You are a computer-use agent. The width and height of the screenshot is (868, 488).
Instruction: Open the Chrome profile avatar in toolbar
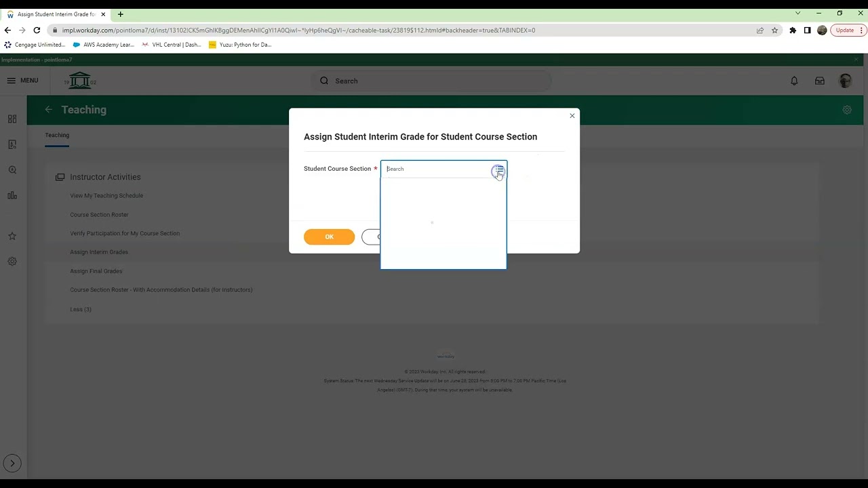click(x=822, y=30)
